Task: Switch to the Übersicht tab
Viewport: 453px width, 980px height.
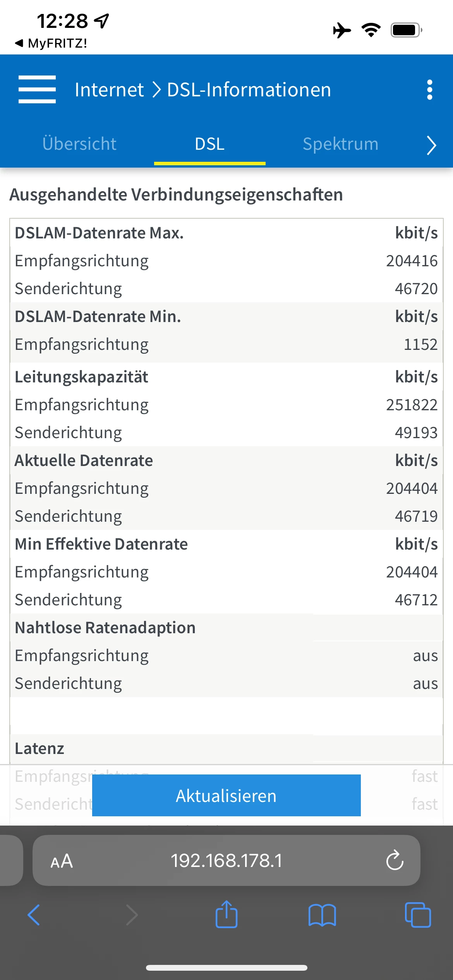Action: pyautogui.click(x=79, y=144)
